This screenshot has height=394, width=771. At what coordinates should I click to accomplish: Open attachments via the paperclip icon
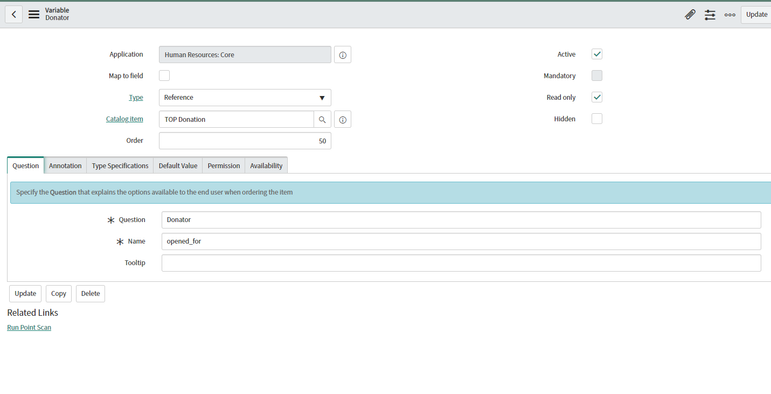tap(690, 15)
